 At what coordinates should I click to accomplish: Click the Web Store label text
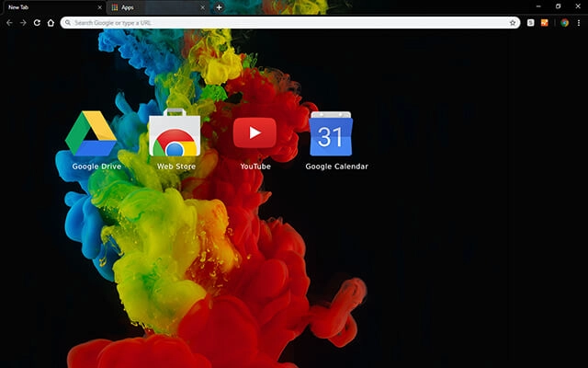click(176, 167)
